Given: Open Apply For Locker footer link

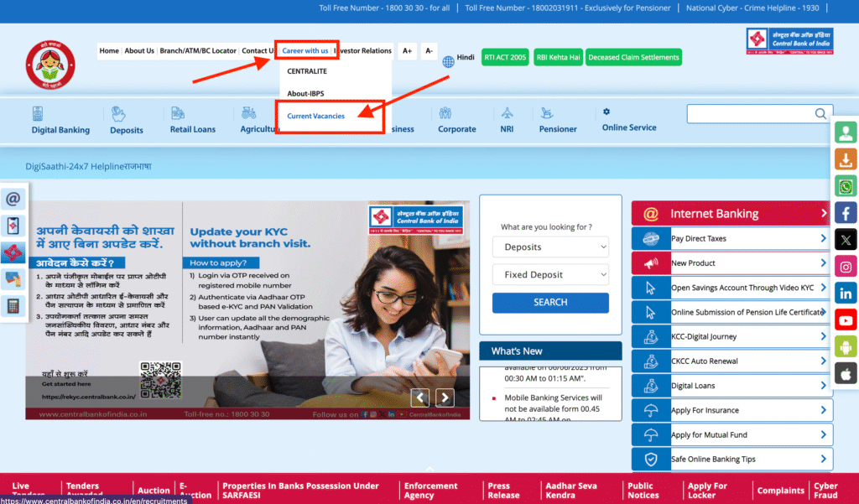Looking at the screenshot, I should coord(707,491).
